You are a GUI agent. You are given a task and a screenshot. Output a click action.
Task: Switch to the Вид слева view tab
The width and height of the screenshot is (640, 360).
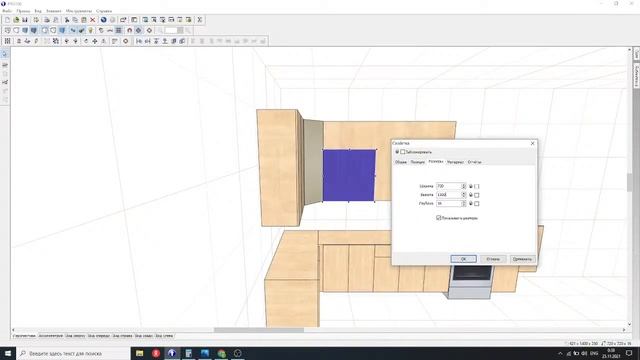pos(164,336)
